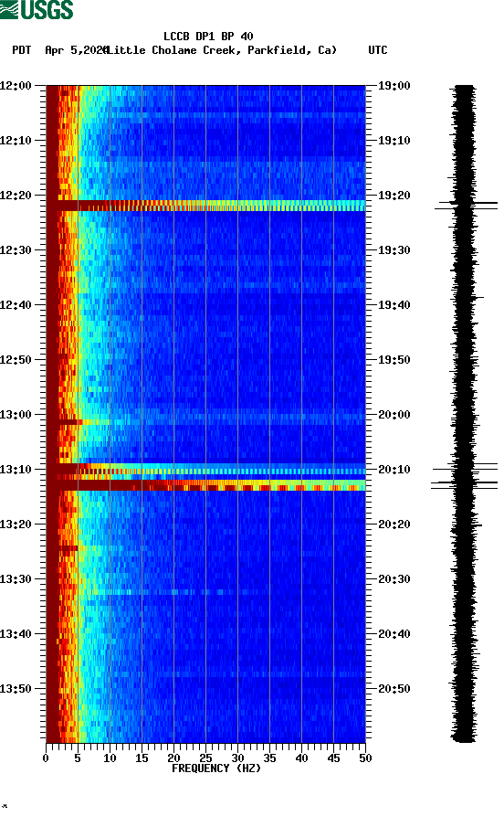Click the USGS logo
Viewport: 504px width, 816px height.
[37, 10]
